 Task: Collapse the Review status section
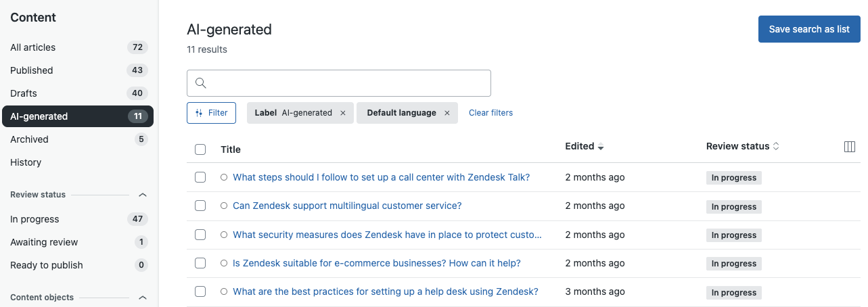143,195
